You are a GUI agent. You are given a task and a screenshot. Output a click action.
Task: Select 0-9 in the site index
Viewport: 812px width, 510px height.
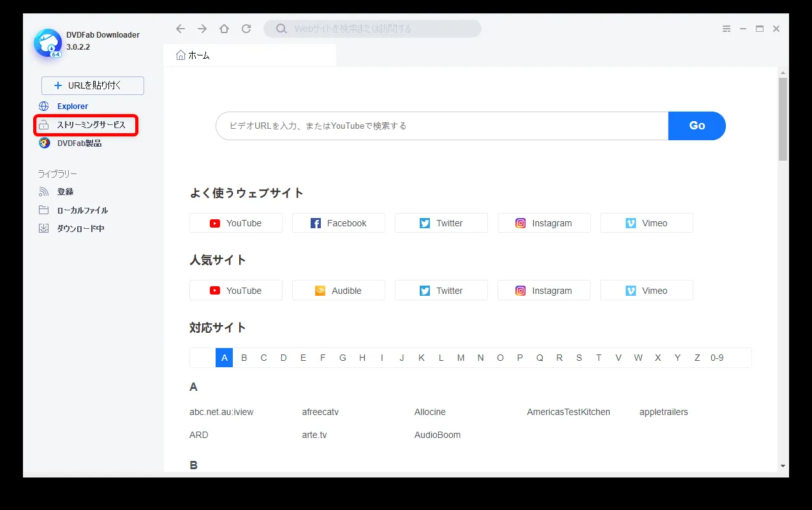pos(717,358)
